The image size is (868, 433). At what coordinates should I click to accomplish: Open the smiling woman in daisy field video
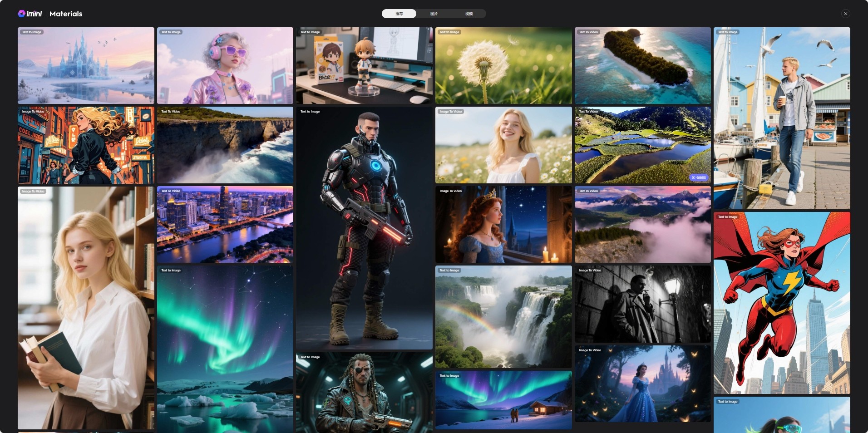(x=503, y=145)
